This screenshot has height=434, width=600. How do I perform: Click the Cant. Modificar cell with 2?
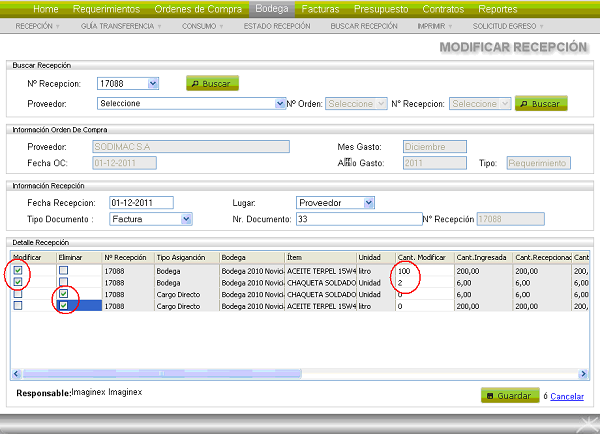point(425,283)
